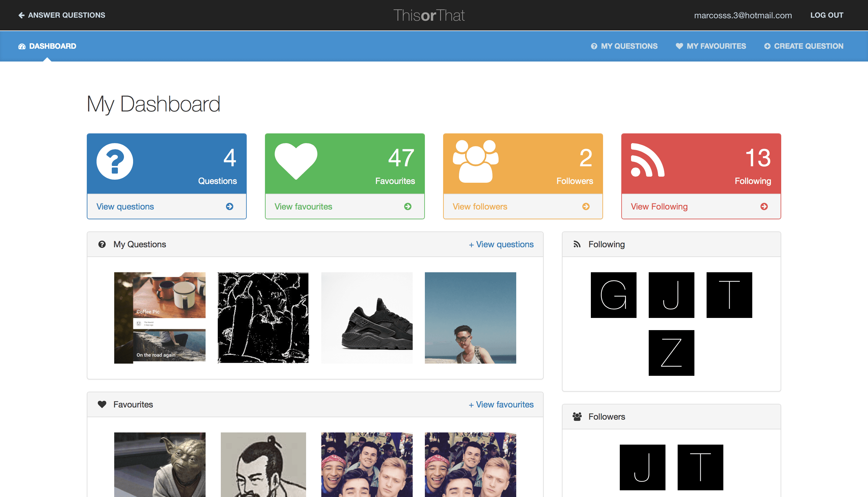Click the marcosss.3@hotmail.com account email
The image size is (868, 497).
tap(743, 15)
